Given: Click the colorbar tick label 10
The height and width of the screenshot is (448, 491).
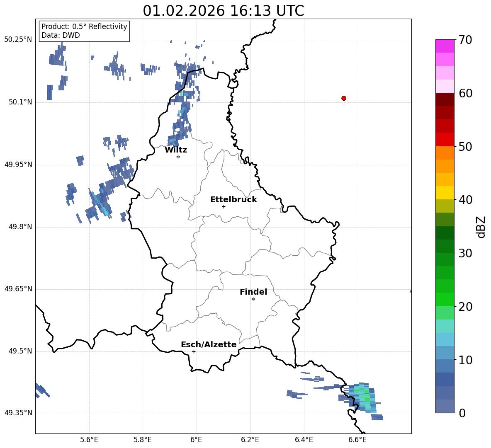Looking at the screenshot, I should pos(465,360).
